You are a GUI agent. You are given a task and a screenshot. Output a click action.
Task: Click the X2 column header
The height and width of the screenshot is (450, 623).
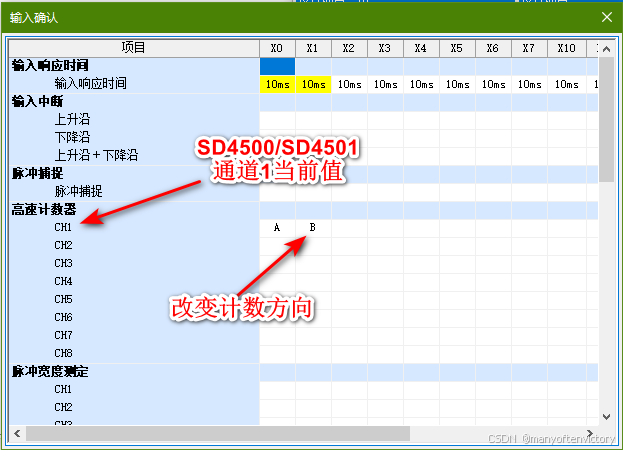pos(349,48)
